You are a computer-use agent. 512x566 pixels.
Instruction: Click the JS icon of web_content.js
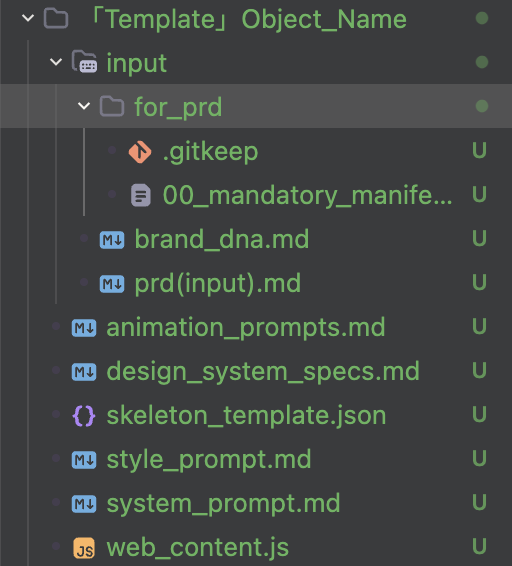[84, 548]
